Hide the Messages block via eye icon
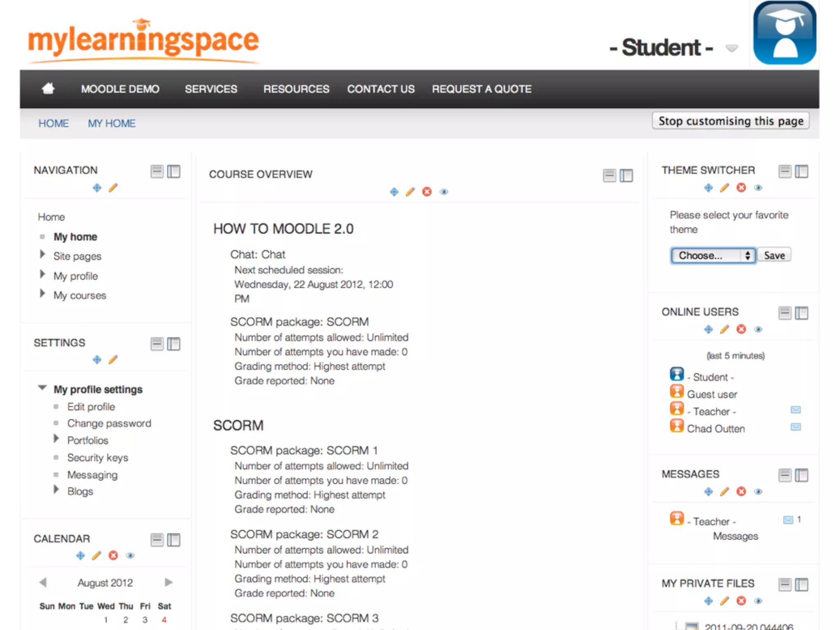 [758, 491]
